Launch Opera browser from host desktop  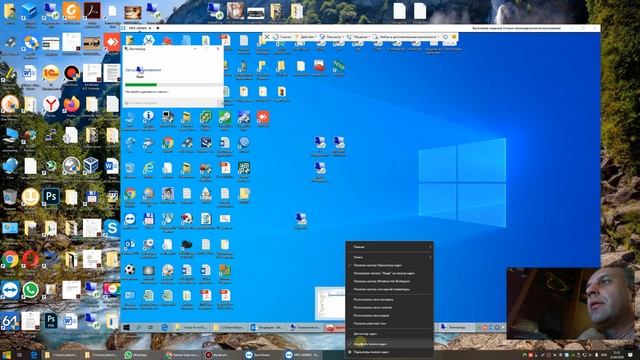click(31, 259)
